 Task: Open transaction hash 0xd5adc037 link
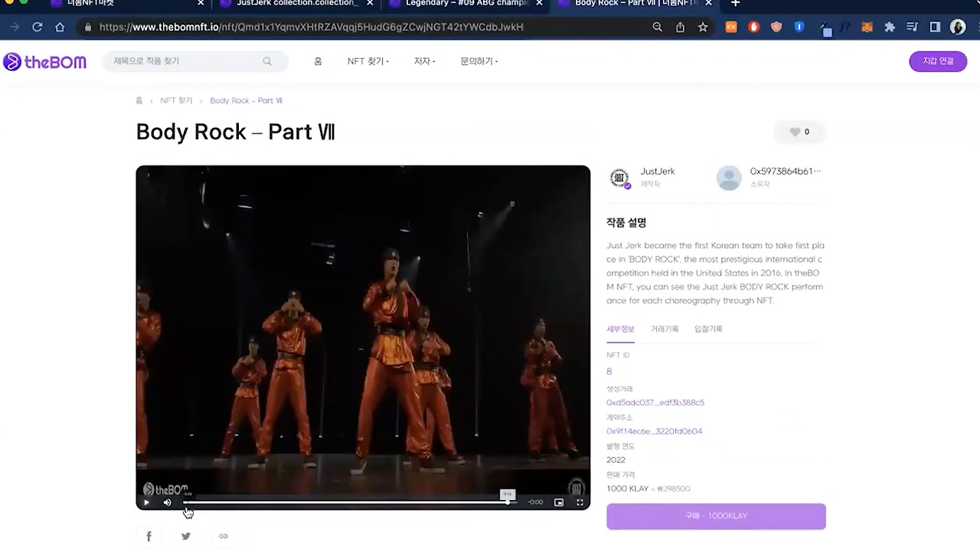[655, 403]
